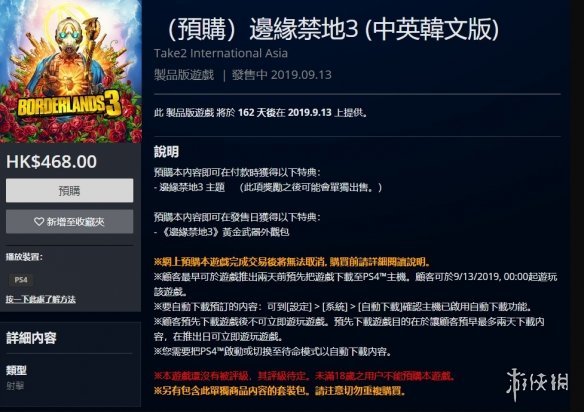Click the 製品版遊戲 product type label
Viewport: 584px width, 412px height.
click(x=184, y=75)
